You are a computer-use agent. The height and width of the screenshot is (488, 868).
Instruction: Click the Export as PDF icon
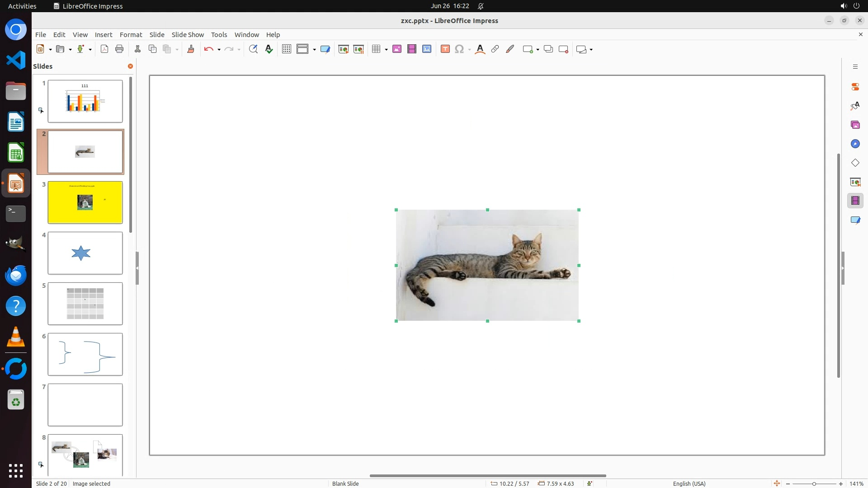pyautogui.click(x=104, y=49)
